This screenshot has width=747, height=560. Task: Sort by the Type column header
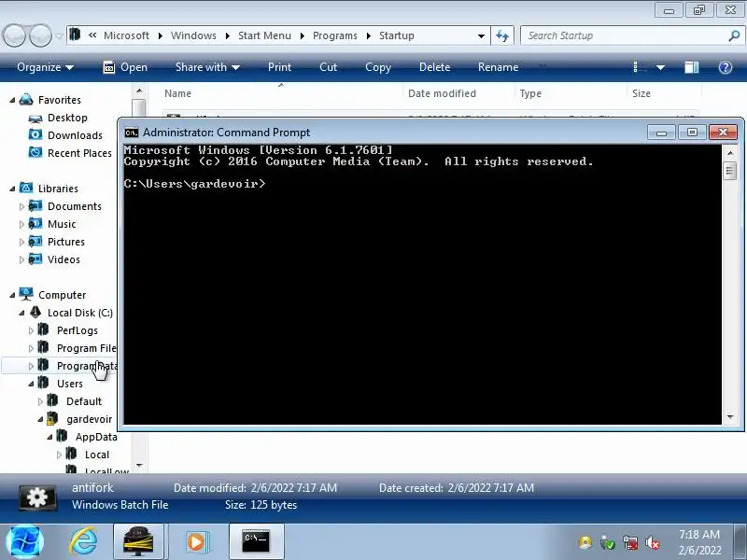pos(530,93)
